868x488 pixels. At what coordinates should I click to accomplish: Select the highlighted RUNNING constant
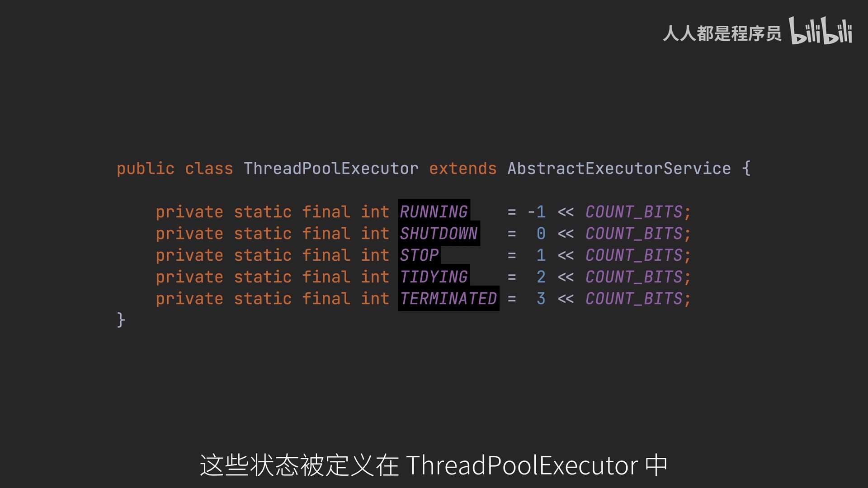(x=434, y=212)
